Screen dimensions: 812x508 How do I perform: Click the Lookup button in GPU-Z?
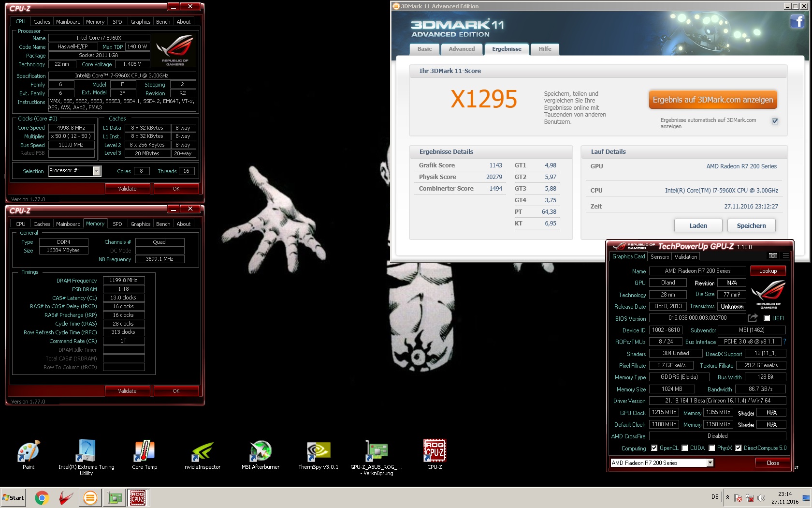tap(768, 271)
